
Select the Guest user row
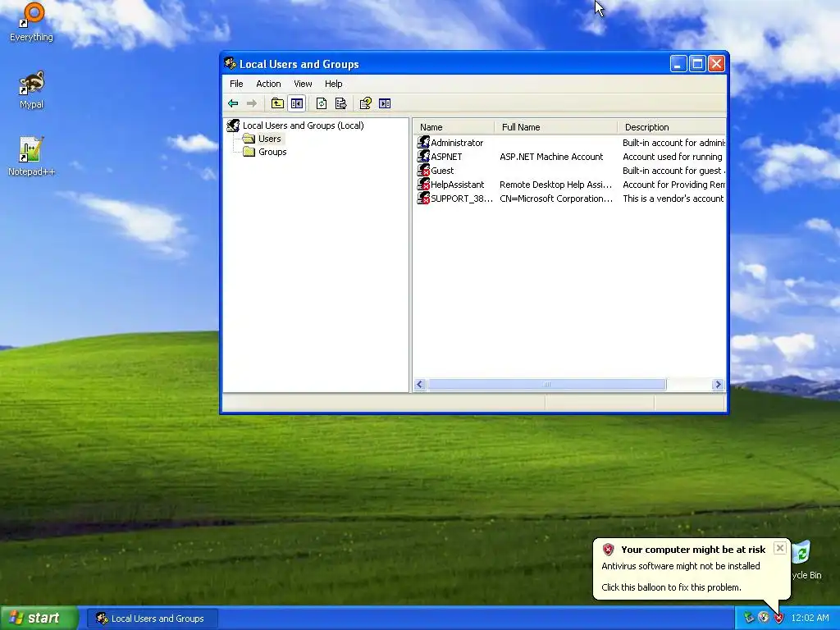coord(571,171)
